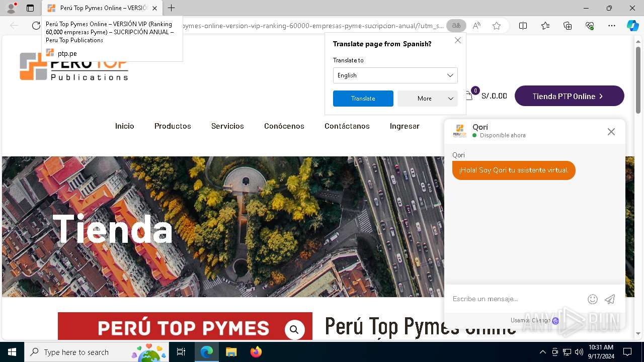Open Collections icon in toolbar

(568, 26)
